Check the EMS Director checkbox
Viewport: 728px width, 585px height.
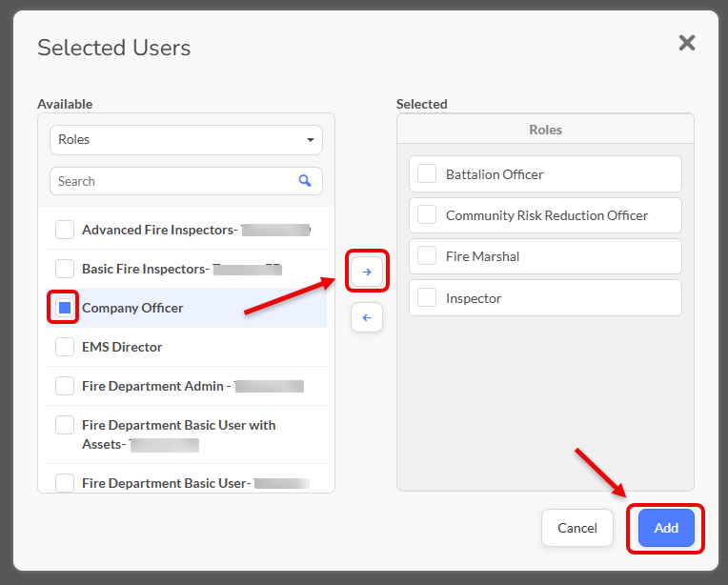coord(65,347)
